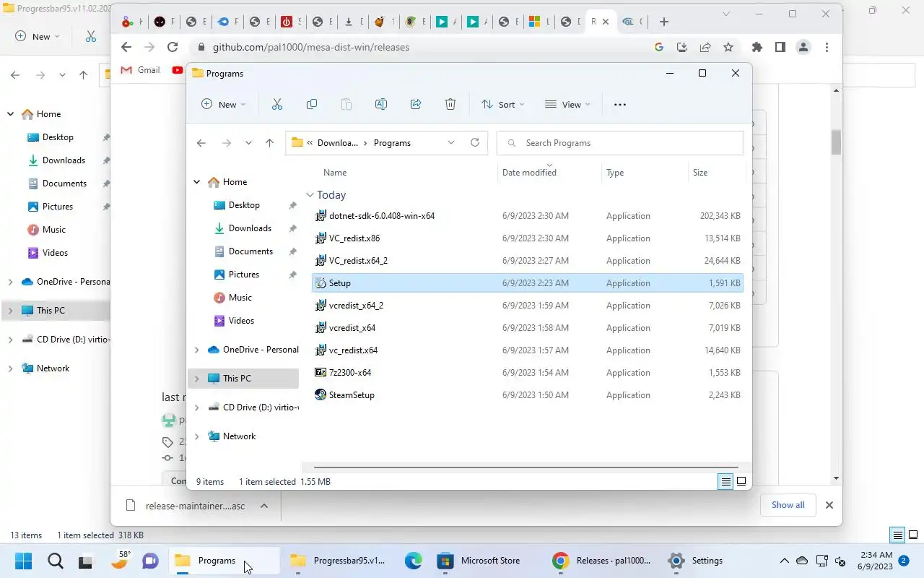This screenshot has height=578, width=924.
Task: Open a new Chrome tab
Action: pyautogui.click(x=664, y=22)
